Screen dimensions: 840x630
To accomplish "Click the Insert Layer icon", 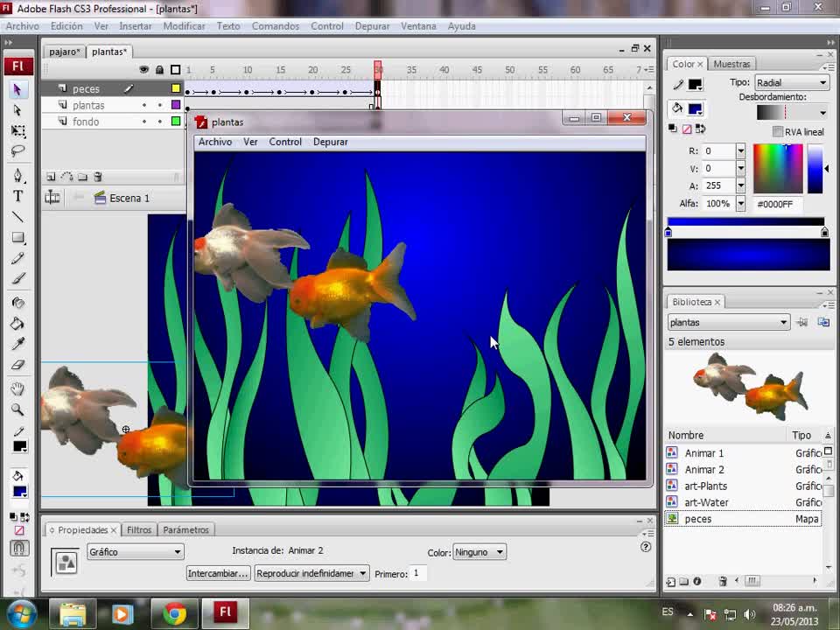I will (x=51, y=177).
